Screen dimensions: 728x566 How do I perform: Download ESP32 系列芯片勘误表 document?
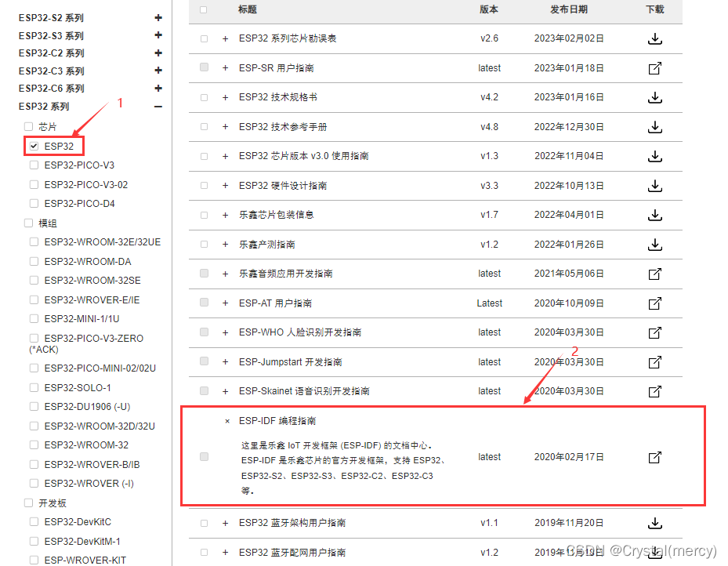tap(654, 38)
